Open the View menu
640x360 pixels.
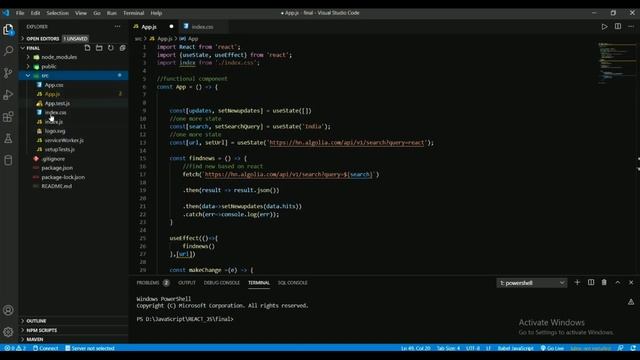click(80, 13)
